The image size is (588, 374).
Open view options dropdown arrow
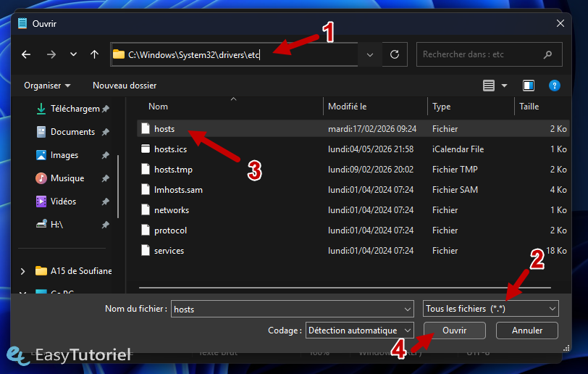pos(505,86)
